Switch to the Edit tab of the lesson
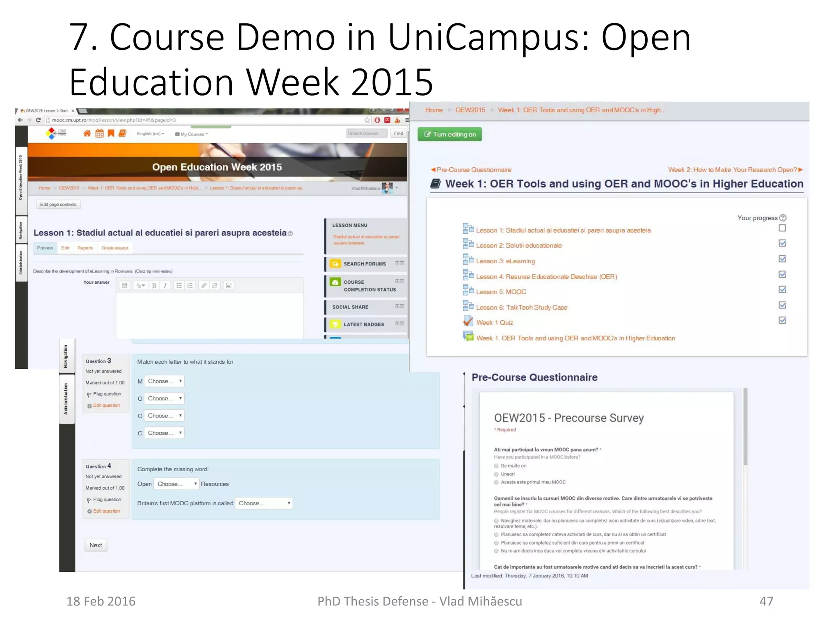This screenshot has height=630, width=840. [x=65, y=248]
